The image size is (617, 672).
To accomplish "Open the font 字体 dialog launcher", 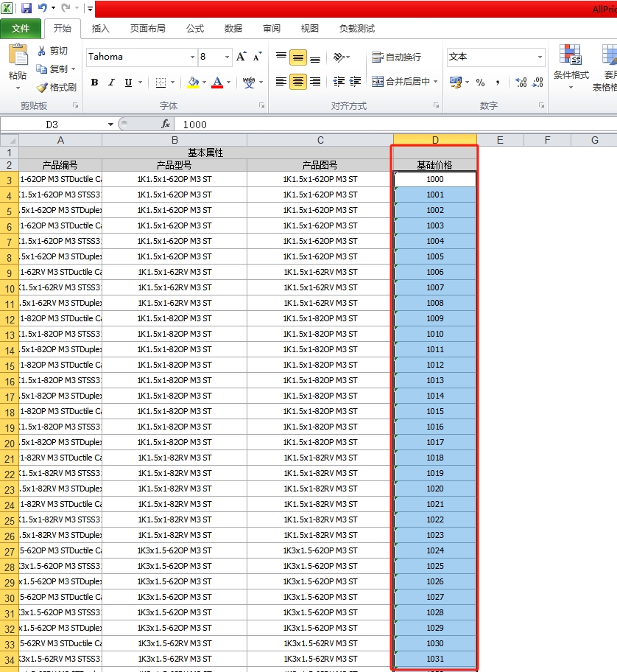I will tap(261, 105).
